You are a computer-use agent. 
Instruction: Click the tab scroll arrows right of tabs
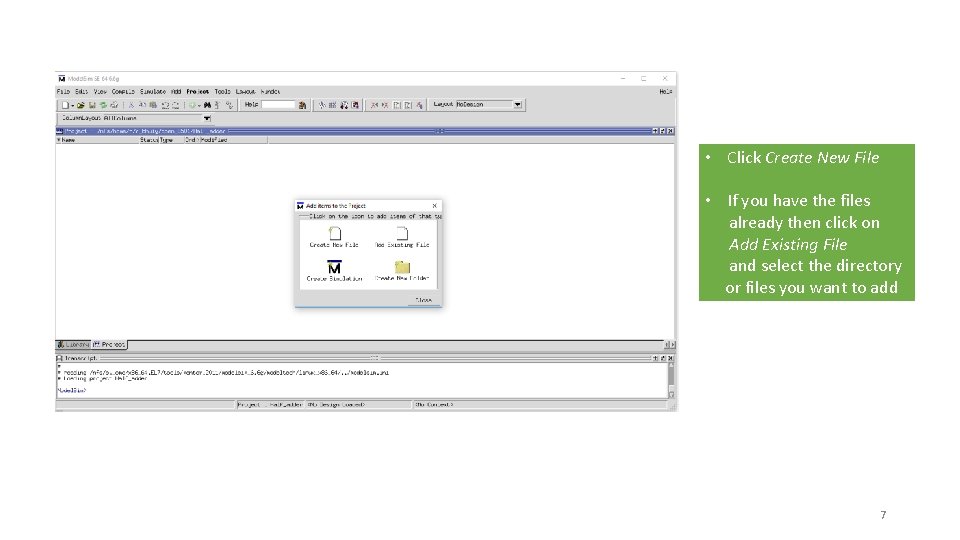tap(670, 345)
